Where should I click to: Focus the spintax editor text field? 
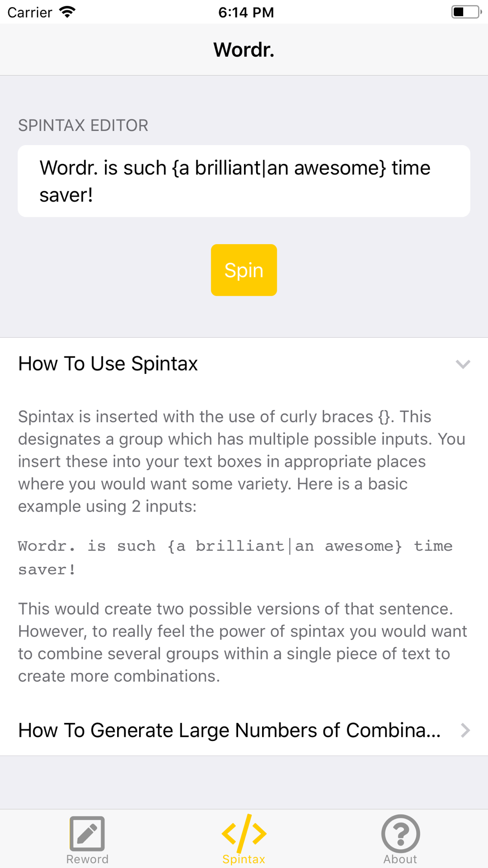[x=244, y=181]
